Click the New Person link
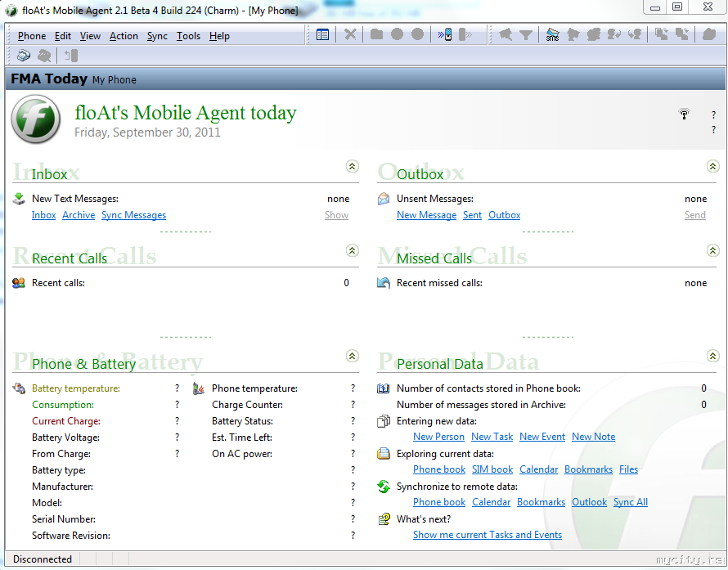This screenshot has width=728, height=570. tap(438, 437)
